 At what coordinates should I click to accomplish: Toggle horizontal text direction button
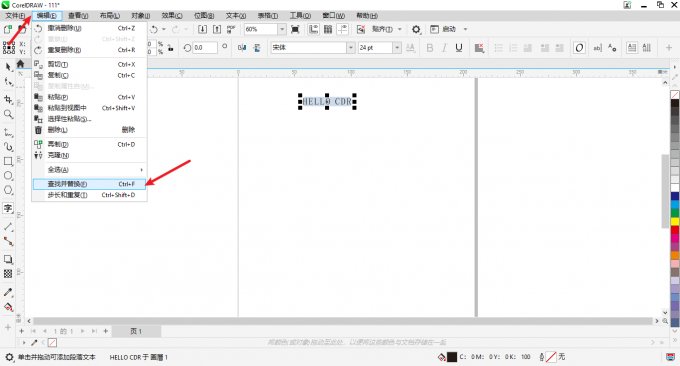[632, 47]
